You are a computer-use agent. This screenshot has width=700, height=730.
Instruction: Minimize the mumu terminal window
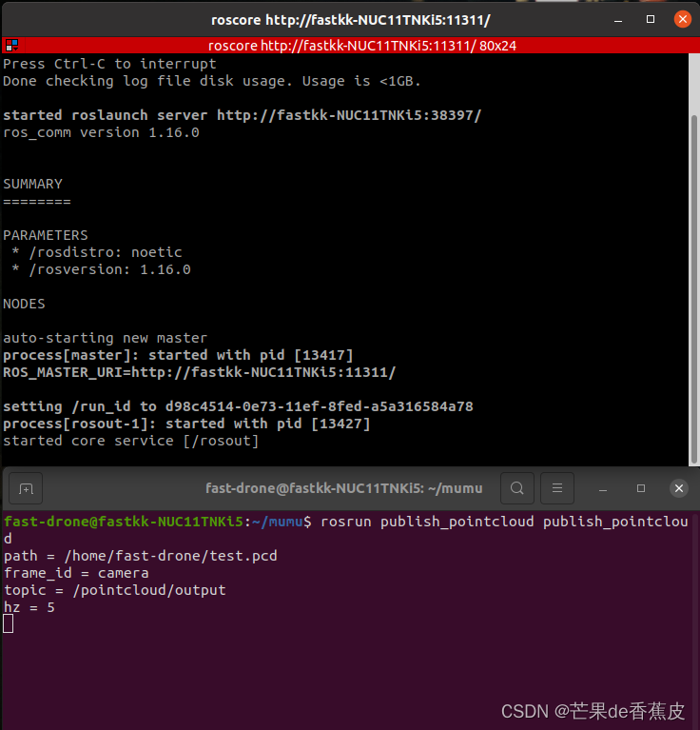point(603,488)
